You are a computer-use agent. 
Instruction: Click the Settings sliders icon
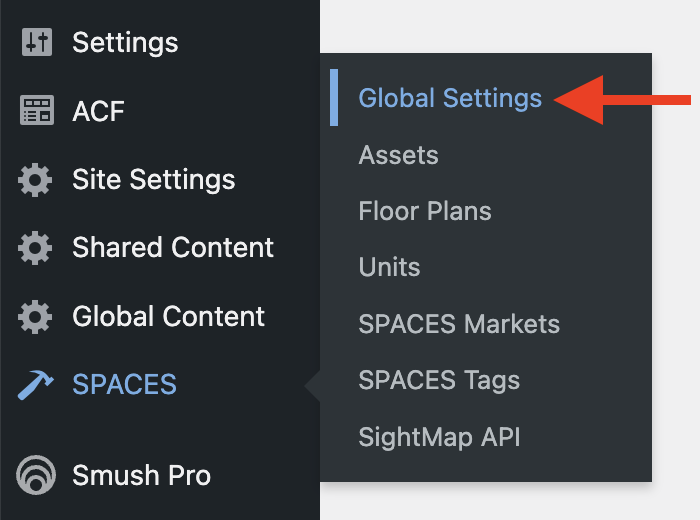(x=37, y=42)
